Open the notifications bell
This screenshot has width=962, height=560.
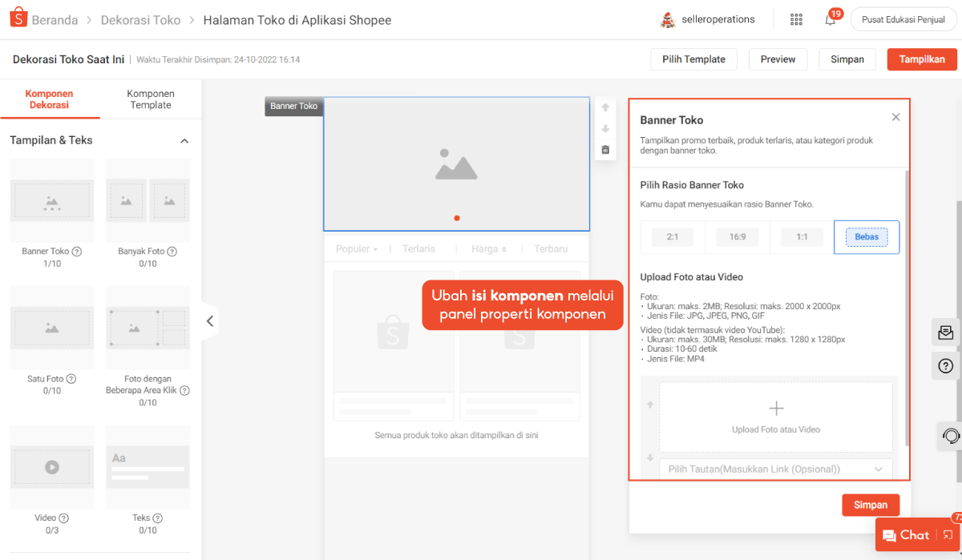pos(831,19)
